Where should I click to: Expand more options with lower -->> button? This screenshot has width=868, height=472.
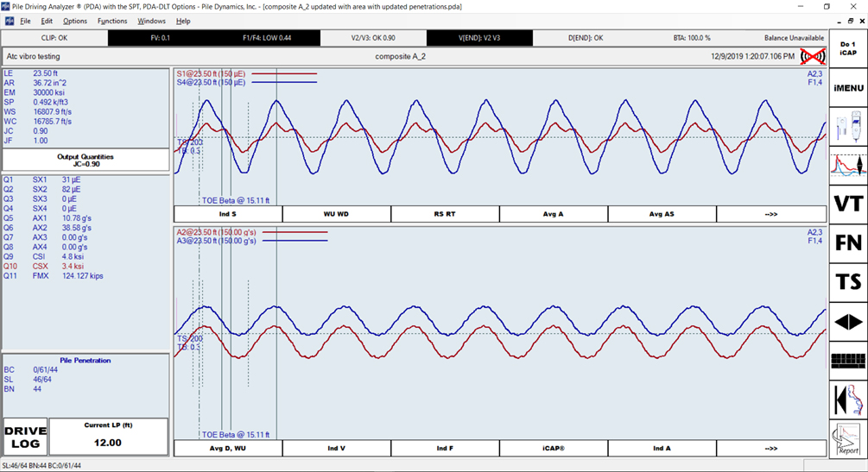(770, 449)
